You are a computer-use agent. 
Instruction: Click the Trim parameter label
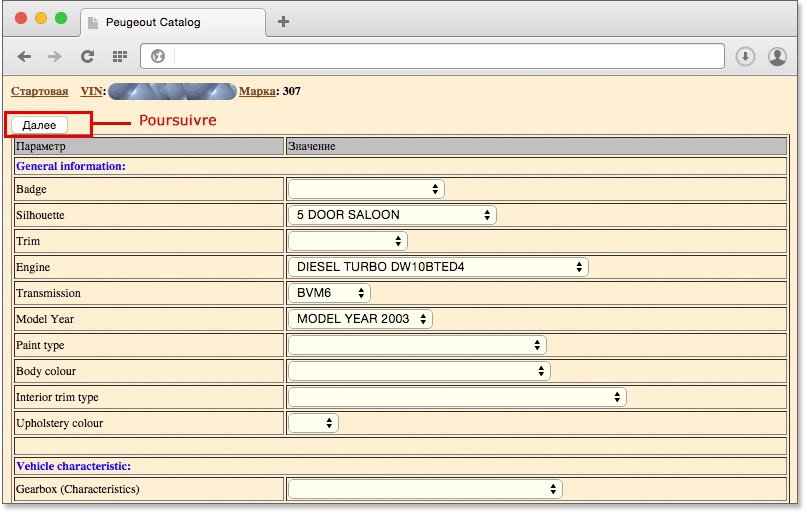coord(28,241)
